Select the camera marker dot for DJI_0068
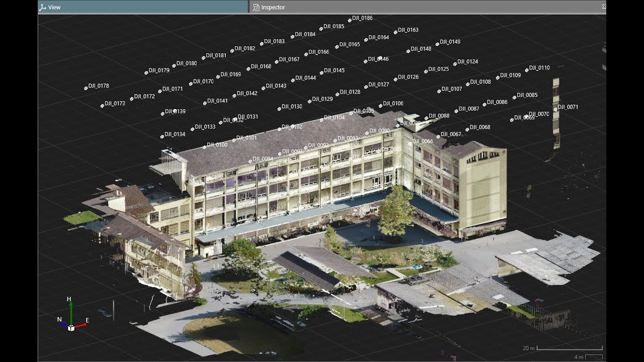The image size is (644, 362). [467, 130]
